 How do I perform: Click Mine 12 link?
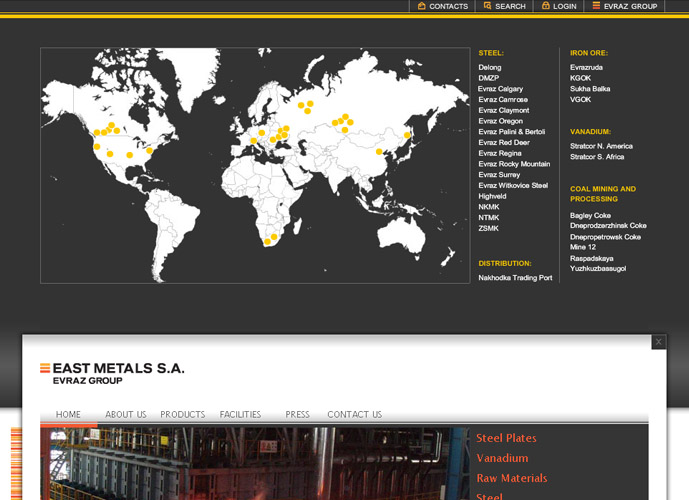pos(583,247)
